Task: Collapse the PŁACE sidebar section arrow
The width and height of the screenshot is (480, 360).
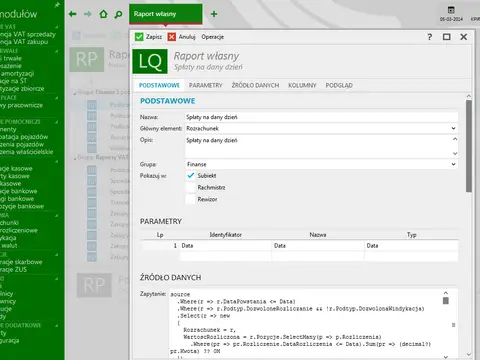Action: pos(56,98)
